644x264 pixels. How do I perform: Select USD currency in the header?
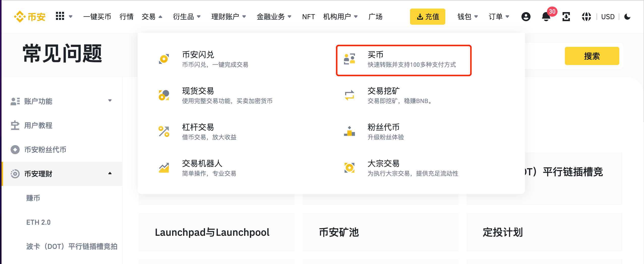pos(608,17)
